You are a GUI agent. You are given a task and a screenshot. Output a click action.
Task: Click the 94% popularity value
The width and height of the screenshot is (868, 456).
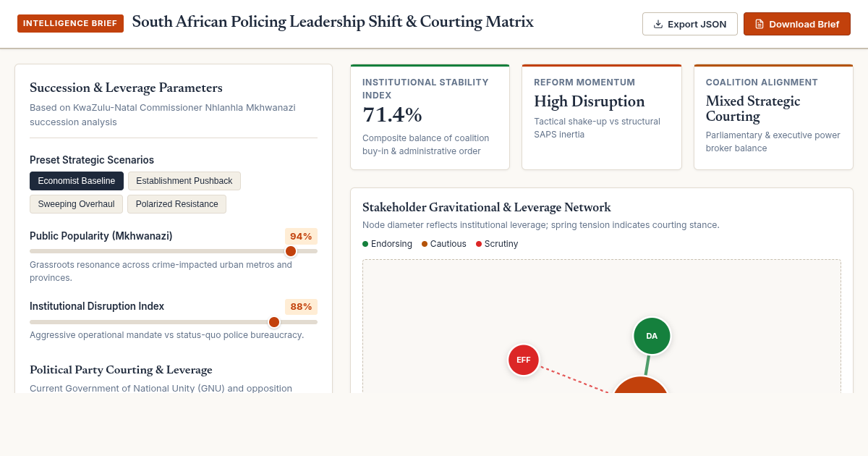click(301, 236)
